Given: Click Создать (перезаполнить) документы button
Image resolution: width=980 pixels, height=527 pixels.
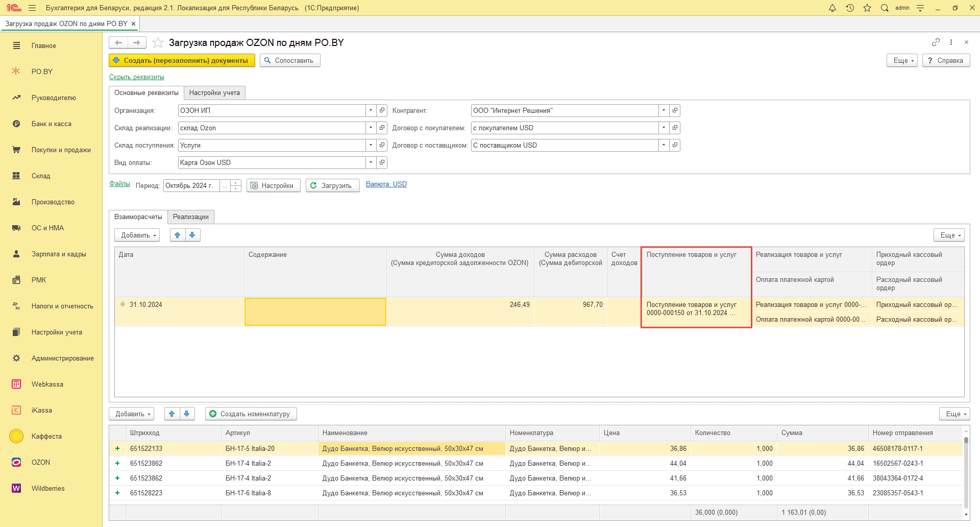Looking at the screenshot, I should (x=182, y=60).
